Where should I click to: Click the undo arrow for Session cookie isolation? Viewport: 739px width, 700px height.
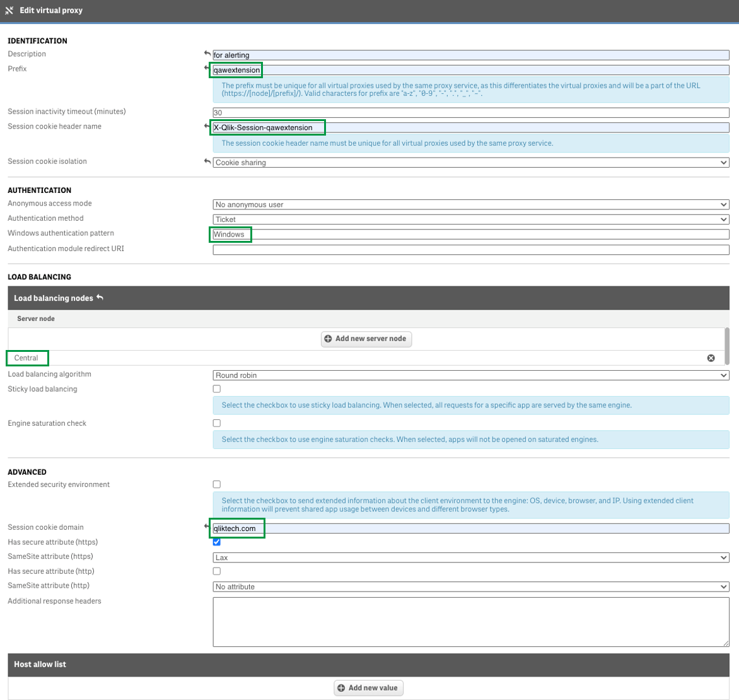pos(207,160)
